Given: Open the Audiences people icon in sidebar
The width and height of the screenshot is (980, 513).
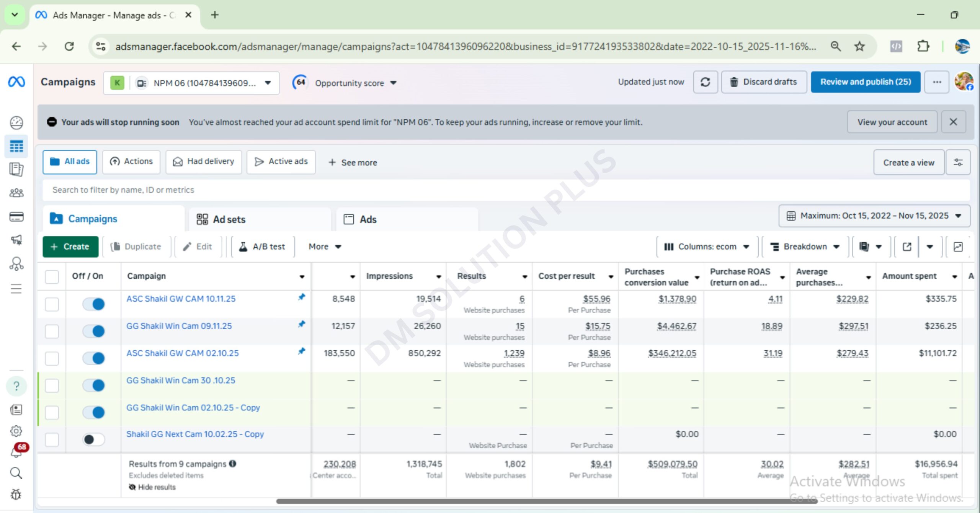Looking at the screenshot, I should [x=16, y=193].
